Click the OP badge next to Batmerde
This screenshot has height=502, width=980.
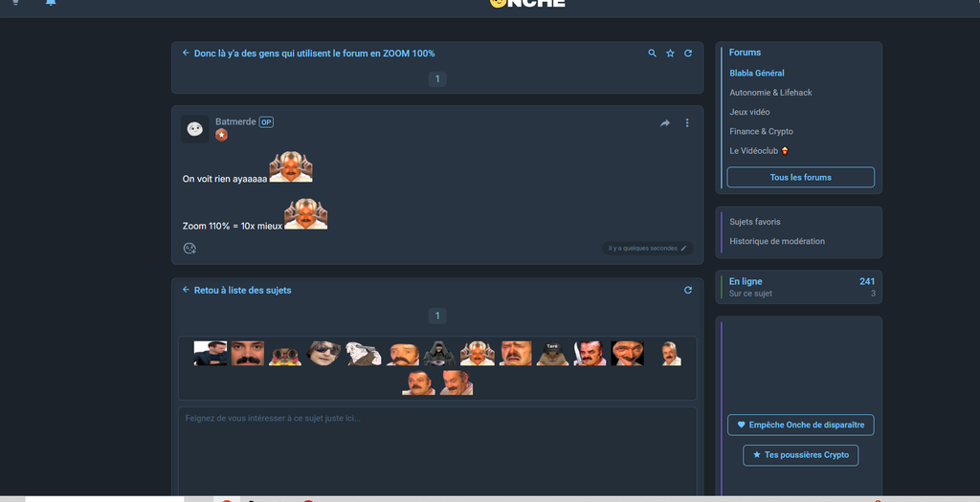pos(266,122)
